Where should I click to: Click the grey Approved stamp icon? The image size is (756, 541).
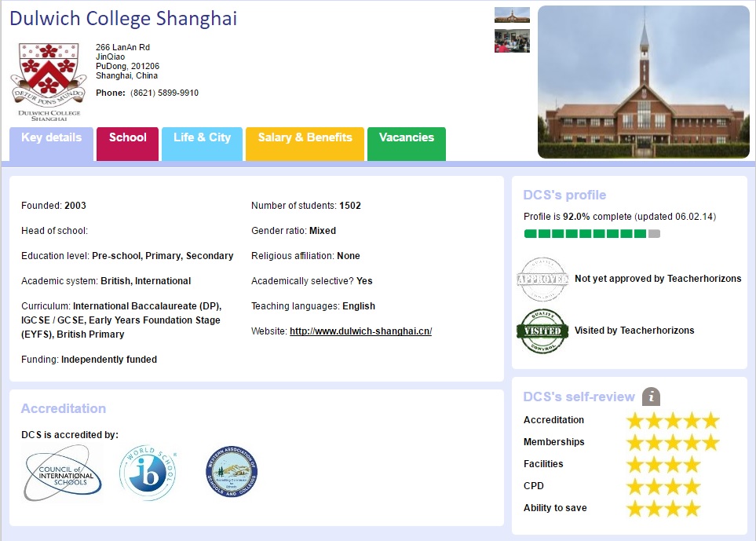point(543,280)
